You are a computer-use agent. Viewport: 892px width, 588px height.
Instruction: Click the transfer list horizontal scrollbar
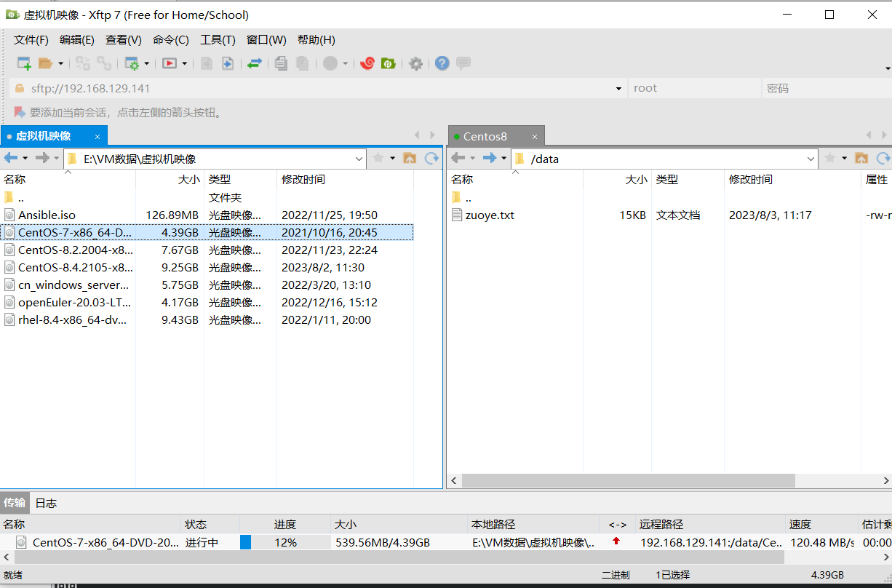click(x=398, y=557)
